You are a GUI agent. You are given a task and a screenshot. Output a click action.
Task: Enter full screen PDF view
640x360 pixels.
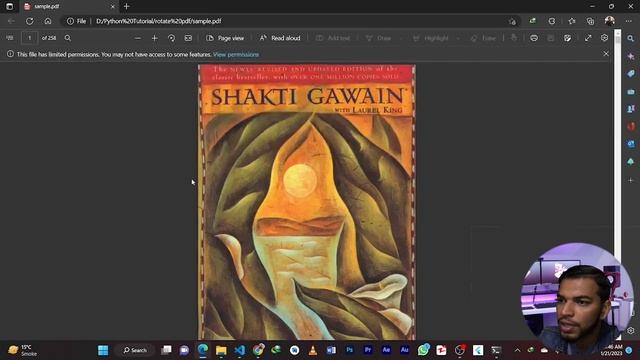point(588,38)
